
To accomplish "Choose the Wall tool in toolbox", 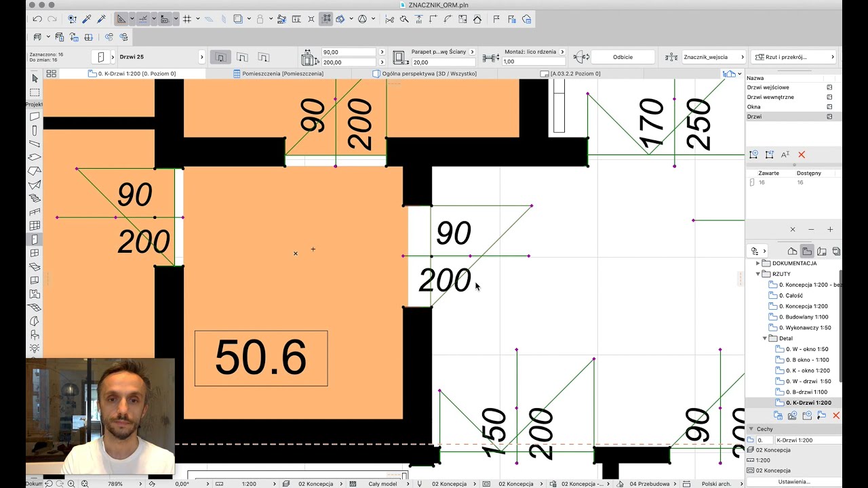I will (x=35, y=117).
